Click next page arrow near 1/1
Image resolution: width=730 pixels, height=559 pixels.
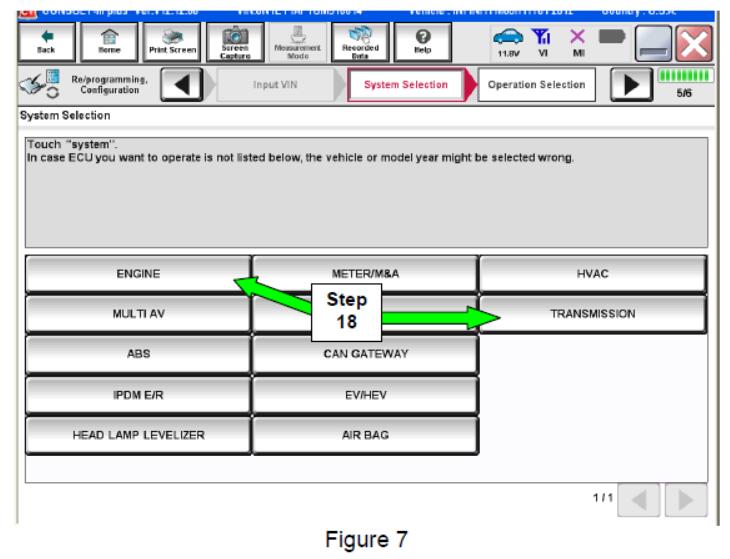[x=686, y=500]
